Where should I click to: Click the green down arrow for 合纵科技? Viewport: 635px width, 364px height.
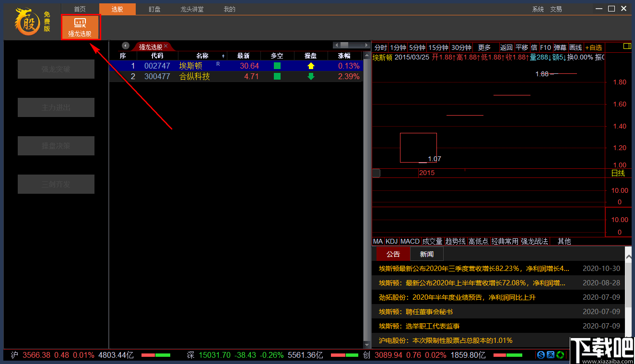[311, 76]
